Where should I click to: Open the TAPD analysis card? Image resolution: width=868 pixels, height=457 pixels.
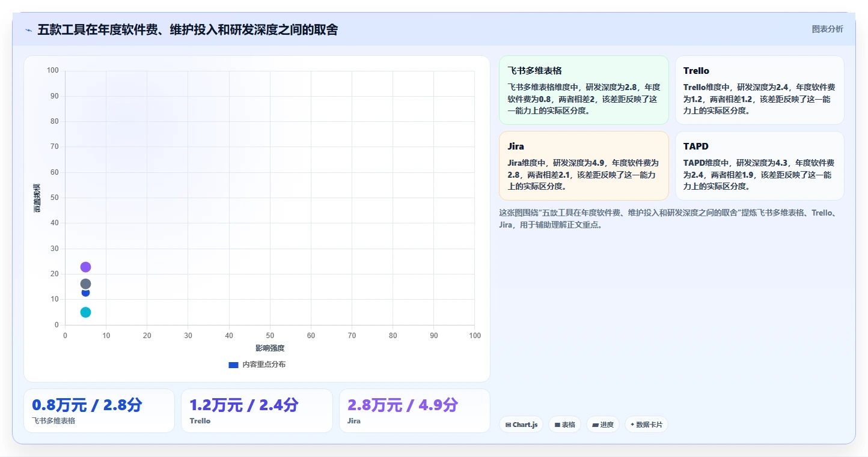[759, 166]
